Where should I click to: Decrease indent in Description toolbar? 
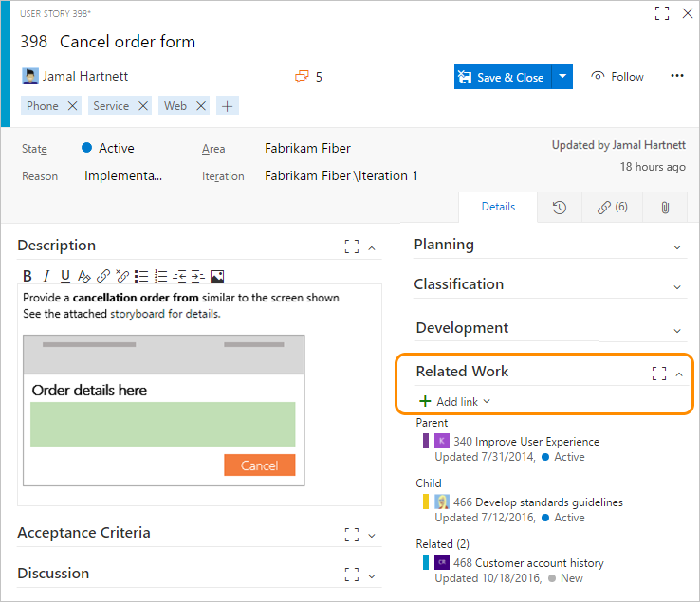(x=179, y=276)
